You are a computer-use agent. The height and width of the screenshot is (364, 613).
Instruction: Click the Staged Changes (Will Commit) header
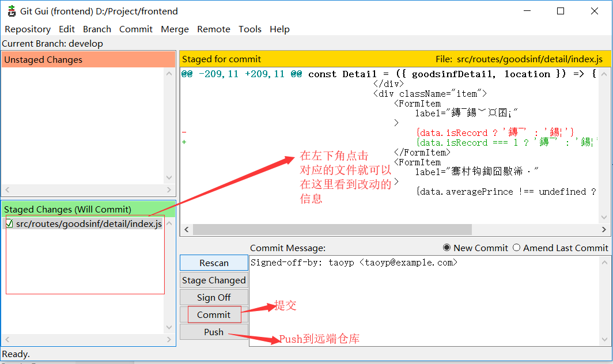(x=88, y=209)
